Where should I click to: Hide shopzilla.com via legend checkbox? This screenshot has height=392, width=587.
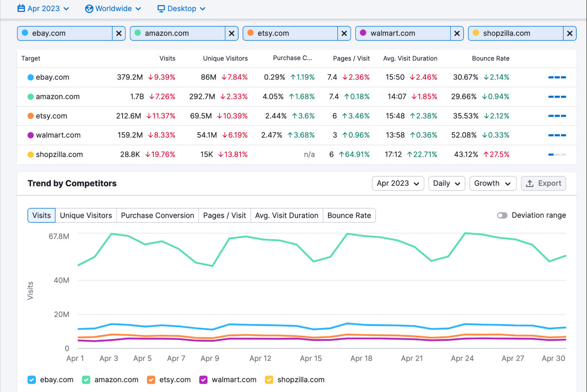click(x=269, y=380)
